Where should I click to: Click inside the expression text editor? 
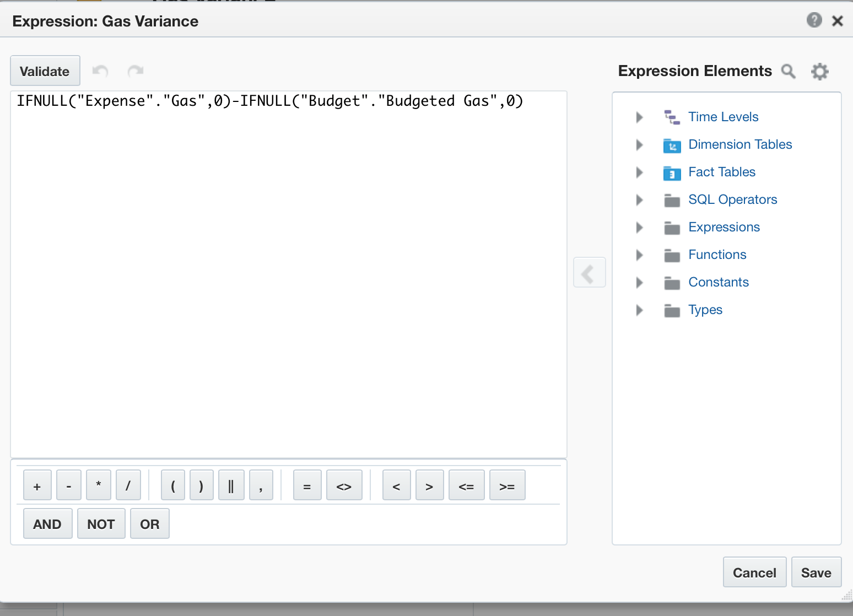click(288, 275)
